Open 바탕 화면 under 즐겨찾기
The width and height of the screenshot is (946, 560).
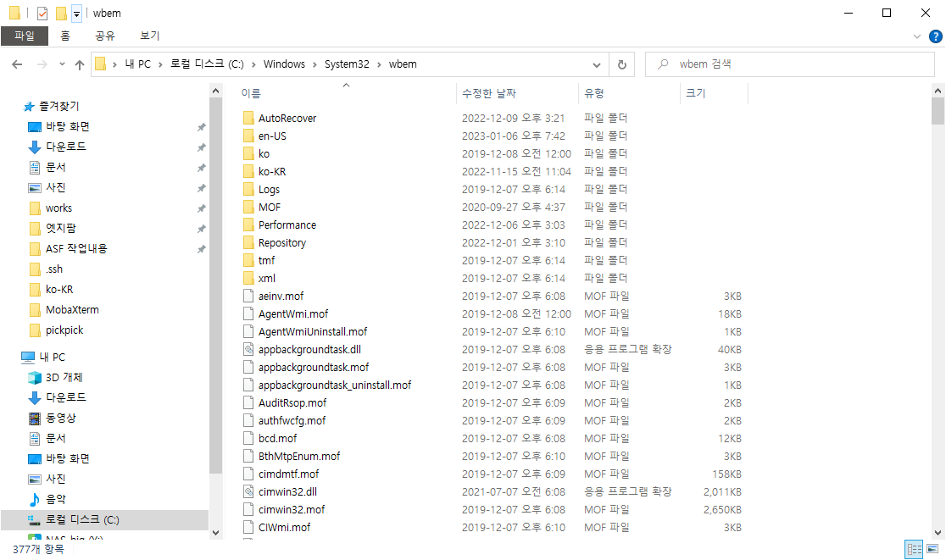point(68,126)
